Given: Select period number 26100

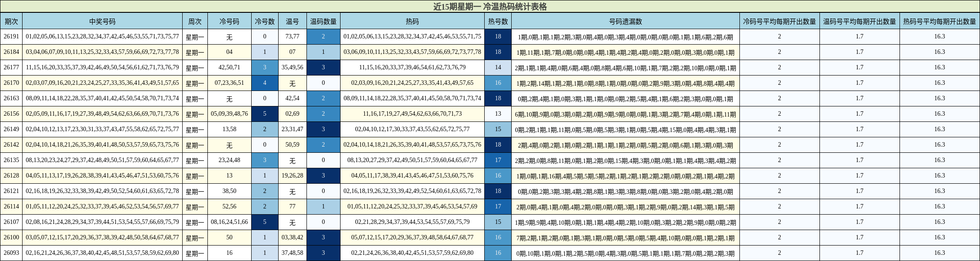Looking at the screenshot, I should (11, 238).
